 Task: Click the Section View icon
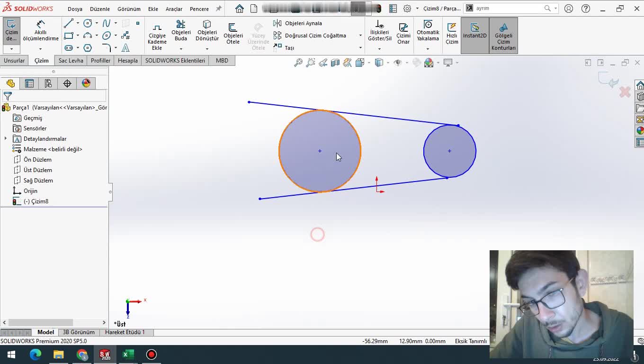(335, 63)
